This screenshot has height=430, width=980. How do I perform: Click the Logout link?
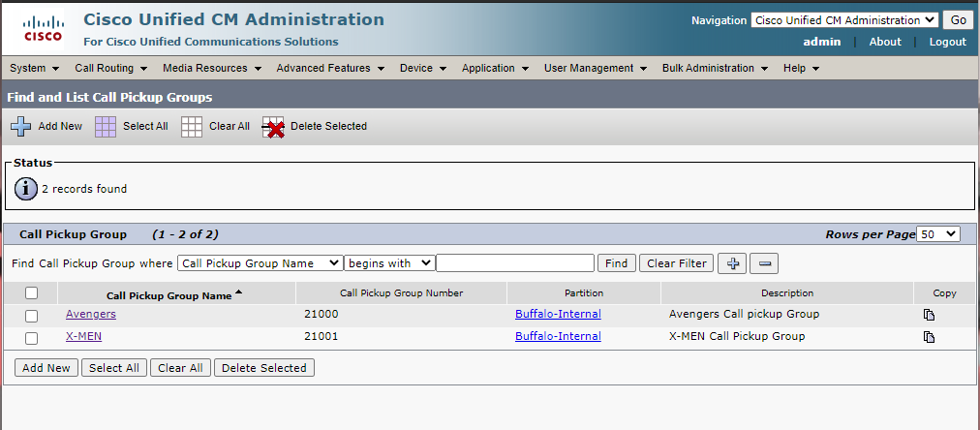click(x=947, y=42)
